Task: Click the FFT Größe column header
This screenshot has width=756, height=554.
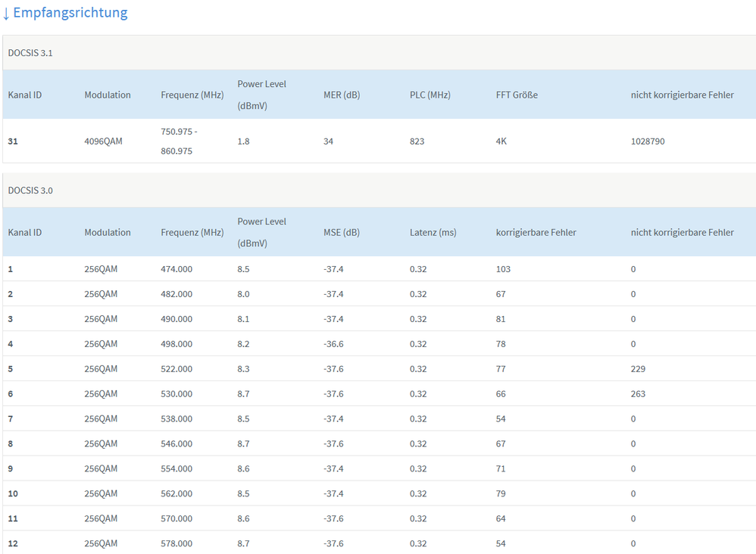Action: click(x=517, y=95)
